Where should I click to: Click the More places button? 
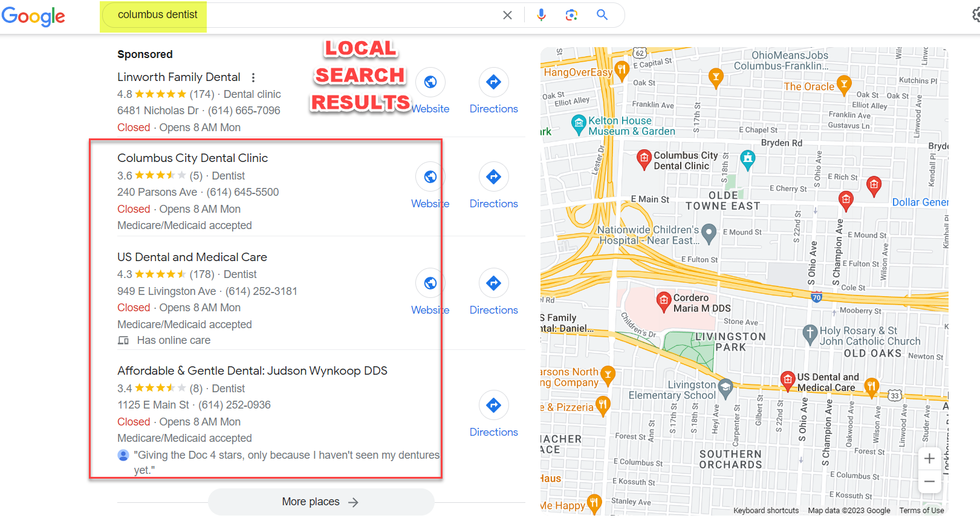[320, 502]
